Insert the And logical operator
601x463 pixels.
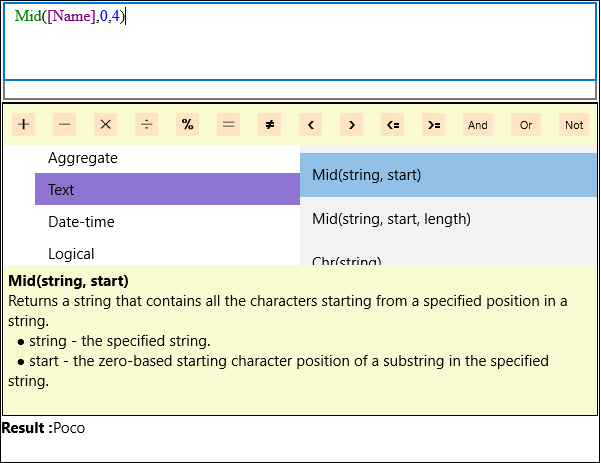click(478, 125)
